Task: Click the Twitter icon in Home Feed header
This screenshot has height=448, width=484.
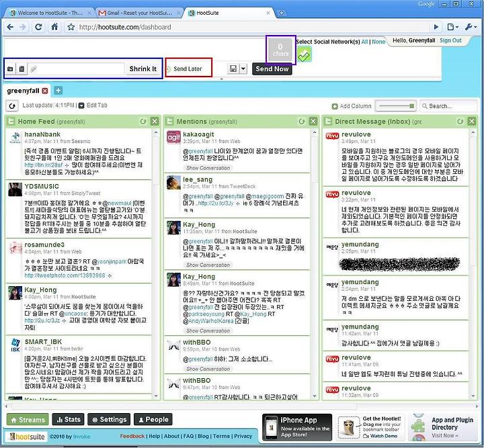Action: point(11,121)
